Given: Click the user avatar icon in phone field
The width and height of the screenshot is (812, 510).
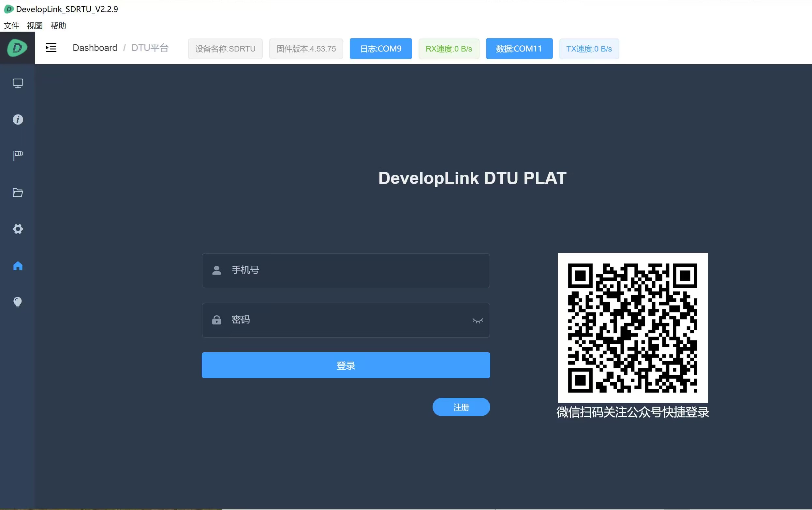Looking at the screenshot, I should tap(216, 270).
